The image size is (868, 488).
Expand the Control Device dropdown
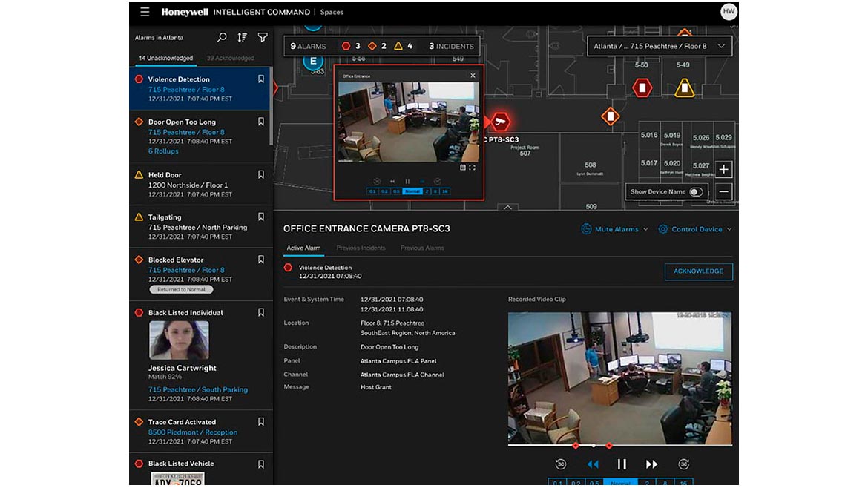[695, 229]
